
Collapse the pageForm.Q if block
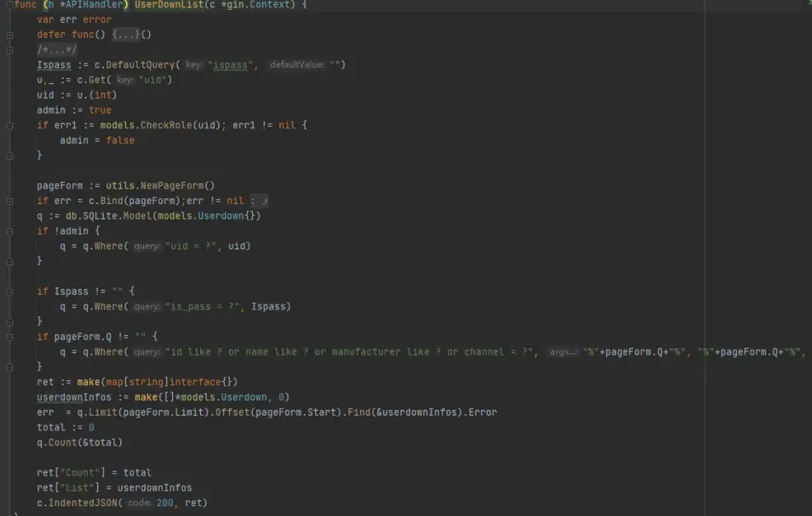coord(10,337)
